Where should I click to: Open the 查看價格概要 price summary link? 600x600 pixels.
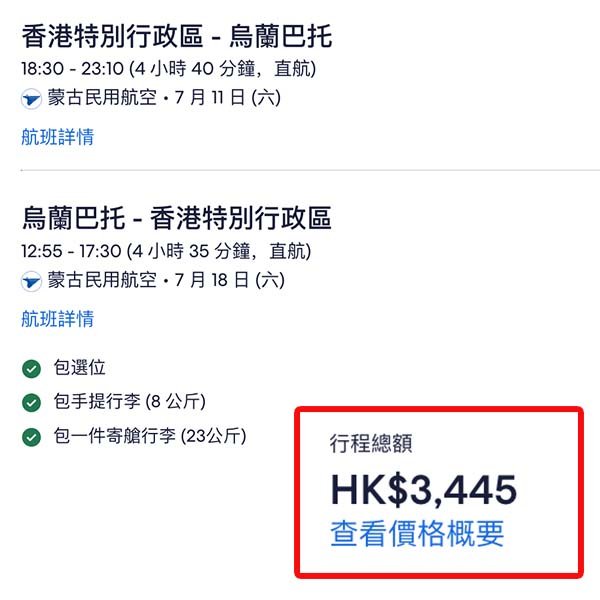[417, 533]
